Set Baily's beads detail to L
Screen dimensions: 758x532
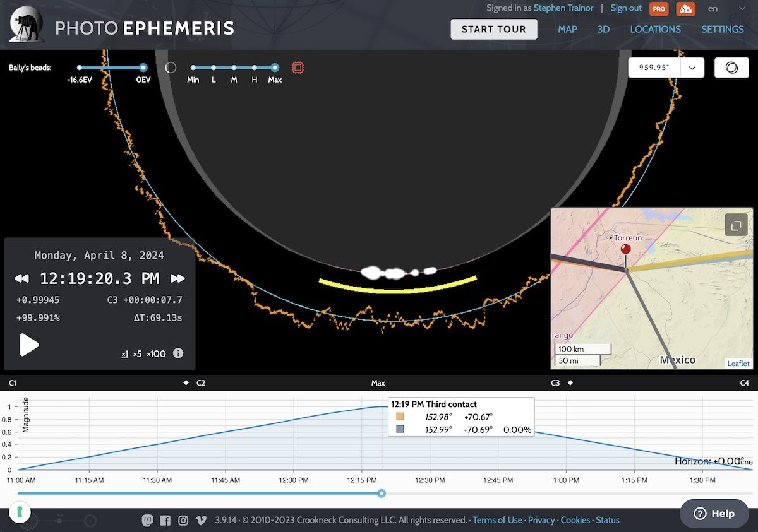[x=214, y=68]
